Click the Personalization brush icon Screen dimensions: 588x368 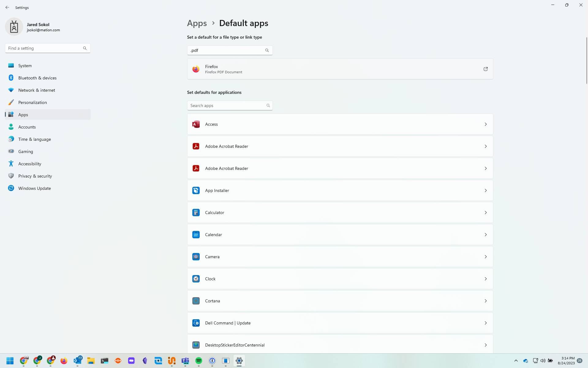11,102
